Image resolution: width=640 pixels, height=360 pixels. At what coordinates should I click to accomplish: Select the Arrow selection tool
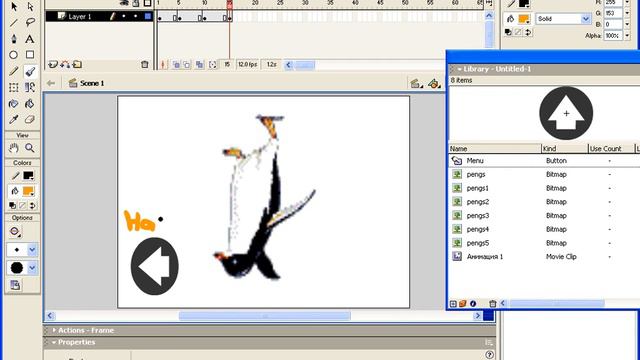point(14,7)
